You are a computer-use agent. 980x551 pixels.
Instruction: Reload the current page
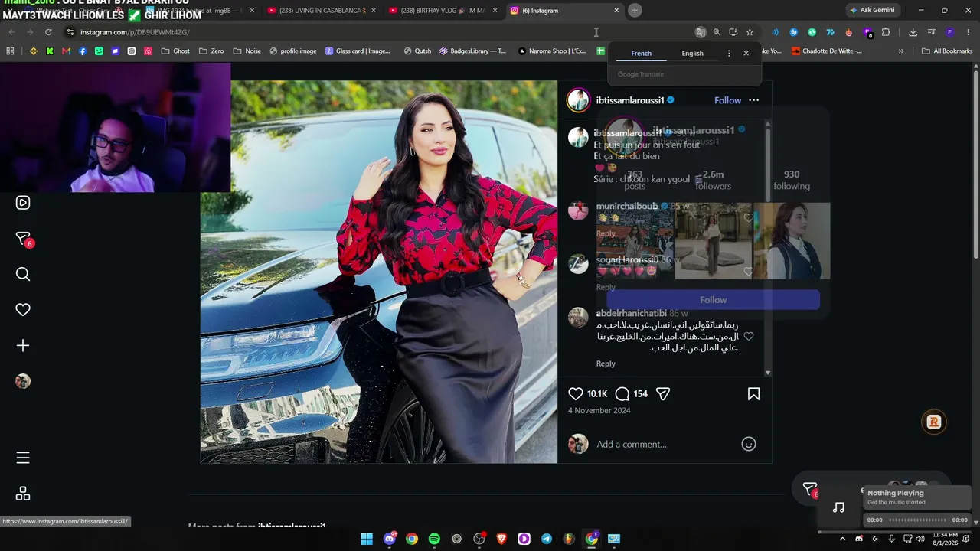coord(48,32)
